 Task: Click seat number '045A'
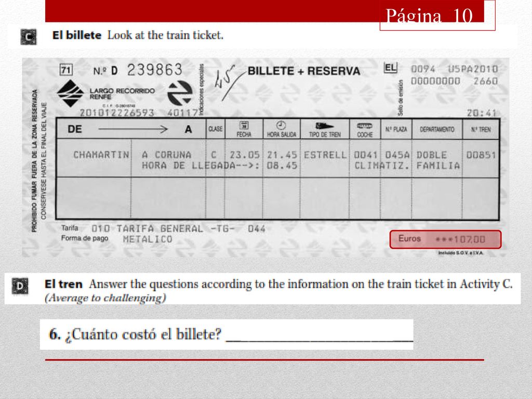[x=397, y=155]
